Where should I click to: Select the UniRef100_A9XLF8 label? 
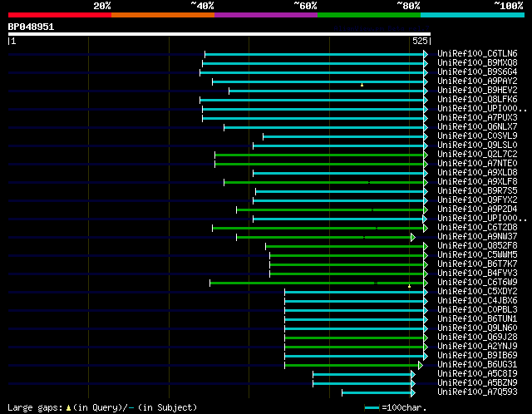coord(477,182)
